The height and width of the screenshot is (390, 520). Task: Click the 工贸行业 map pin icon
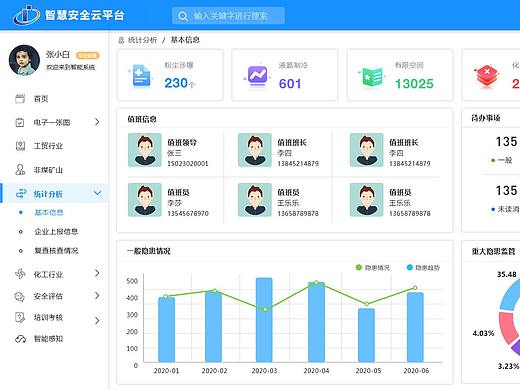click(20, 146)
